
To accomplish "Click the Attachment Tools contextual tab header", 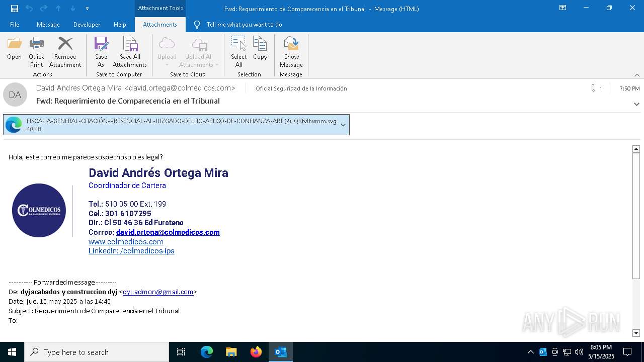I will (x=160, y=8).
